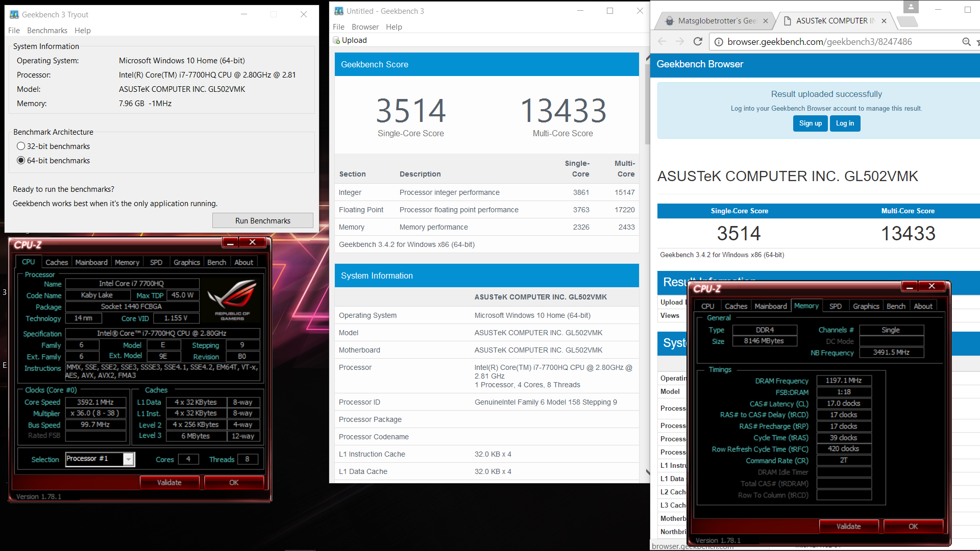Open the Graphics tab in right CPU-Z
The image size is (980, 551).
[x=866, y=306]
